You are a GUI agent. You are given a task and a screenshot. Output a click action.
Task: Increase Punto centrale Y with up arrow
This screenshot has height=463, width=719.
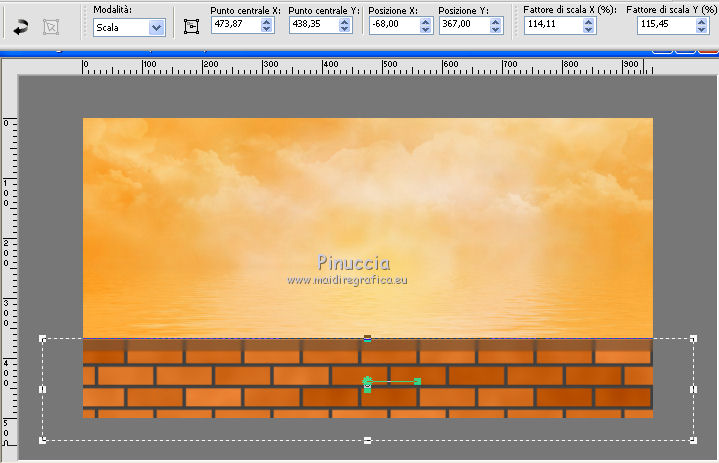(344, 22)
